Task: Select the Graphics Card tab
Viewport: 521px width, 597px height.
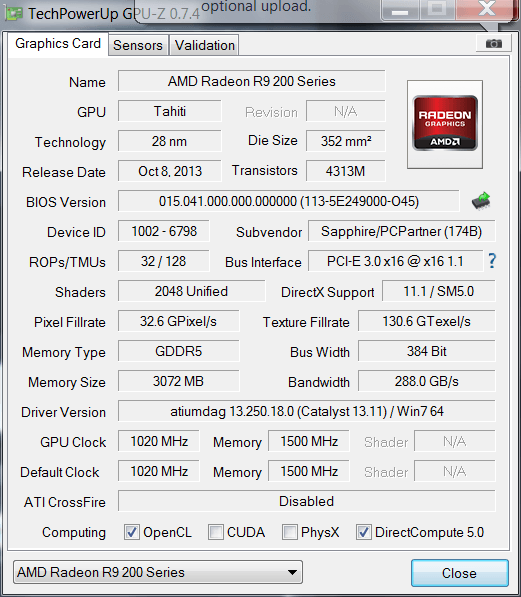Action: click(58, 44)
